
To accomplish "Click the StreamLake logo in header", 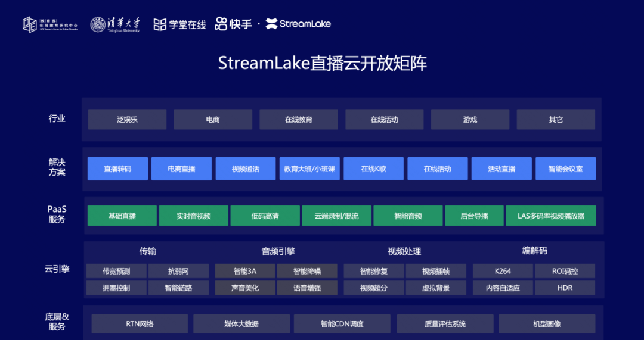I will click(x=298, y=24).
